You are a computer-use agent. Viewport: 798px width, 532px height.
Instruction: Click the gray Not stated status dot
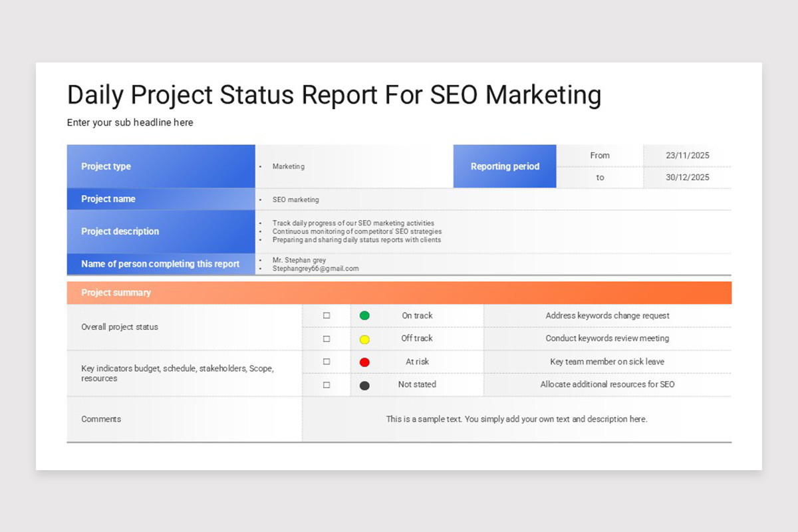[364, 384]
